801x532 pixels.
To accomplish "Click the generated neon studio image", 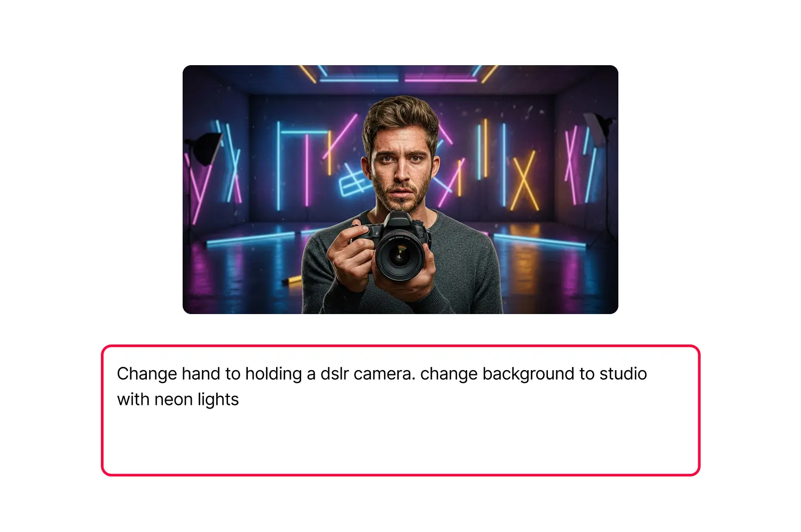I will (x=400, y=190).
